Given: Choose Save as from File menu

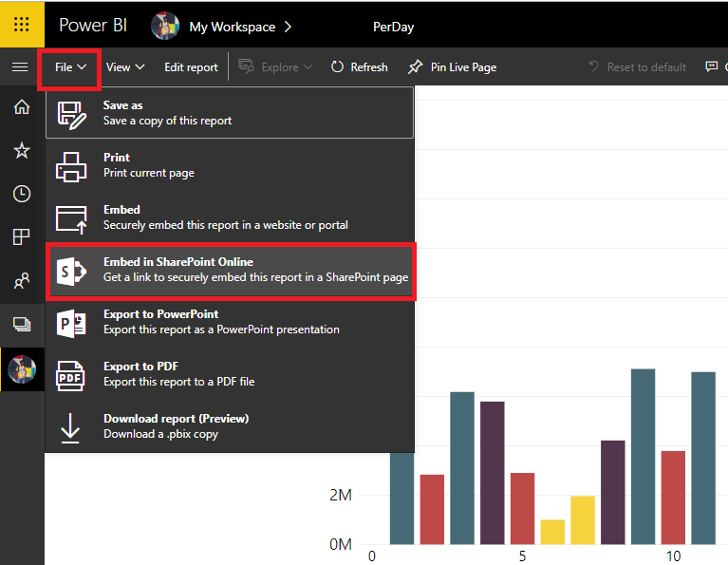Looking at the screenshot, I should point(230,113).
